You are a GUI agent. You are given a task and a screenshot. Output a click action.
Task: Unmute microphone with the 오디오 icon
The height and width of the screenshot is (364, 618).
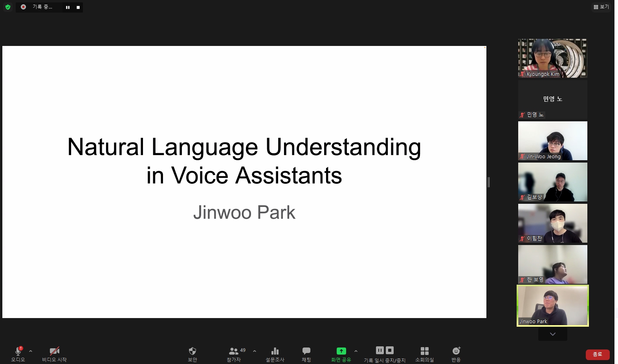pos(18,351)
